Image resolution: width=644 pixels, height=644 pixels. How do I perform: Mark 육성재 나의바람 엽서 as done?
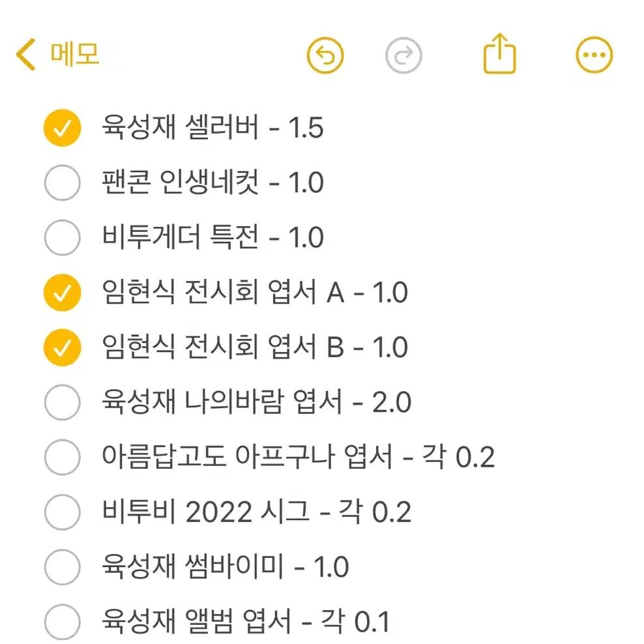tap(63, 402)
